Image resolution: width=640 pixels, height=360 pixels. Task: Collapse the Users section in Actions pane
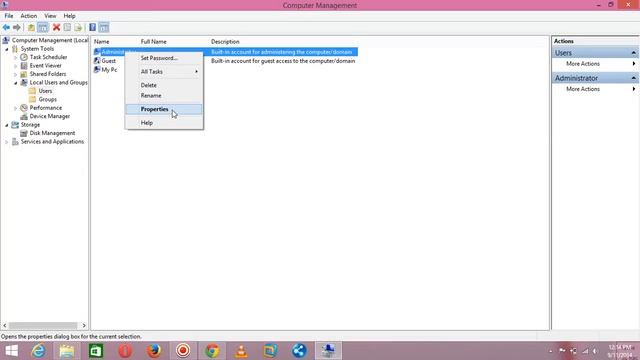[633, 53]
